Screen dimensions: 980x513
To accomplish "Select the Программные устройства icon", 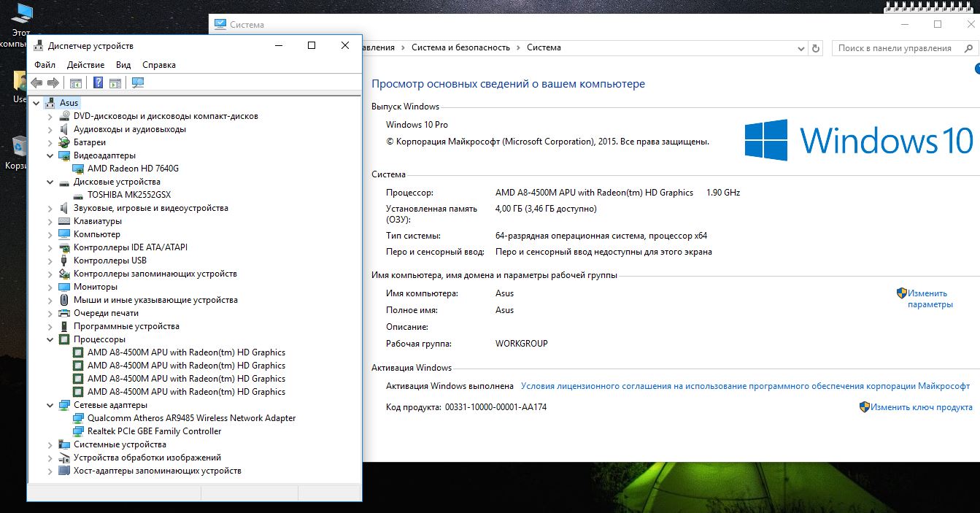I will coord(64,326).
